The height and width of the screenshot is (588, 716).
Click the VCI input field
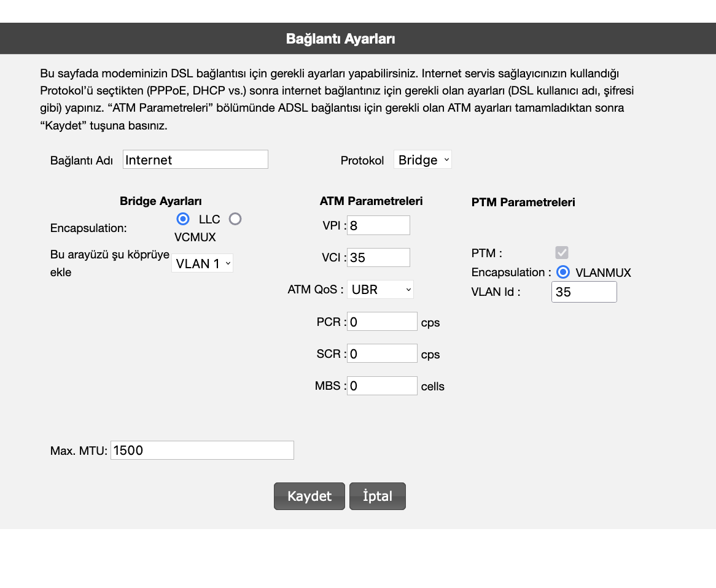click(x=378, y=257)
